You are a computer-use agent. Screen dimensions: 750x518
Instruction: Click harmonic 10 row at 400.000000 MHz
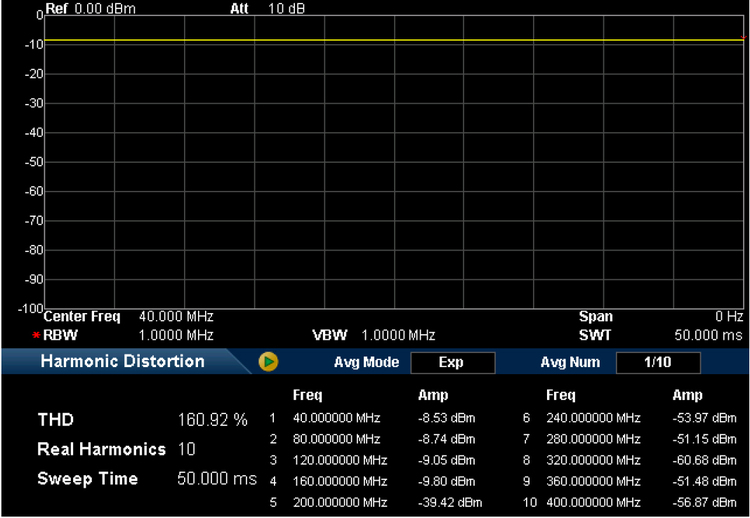593,501
